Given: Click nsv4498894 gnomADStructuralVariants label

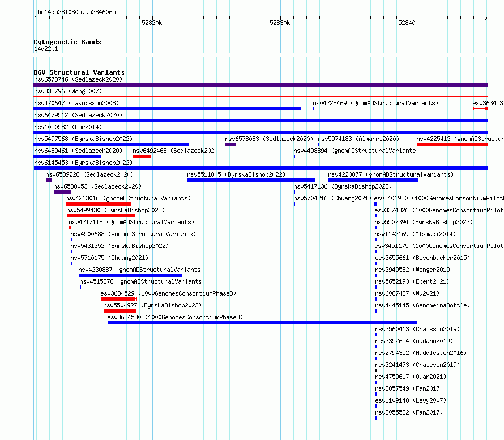Looking at the screenshot, I should click(x=356, y=151).
